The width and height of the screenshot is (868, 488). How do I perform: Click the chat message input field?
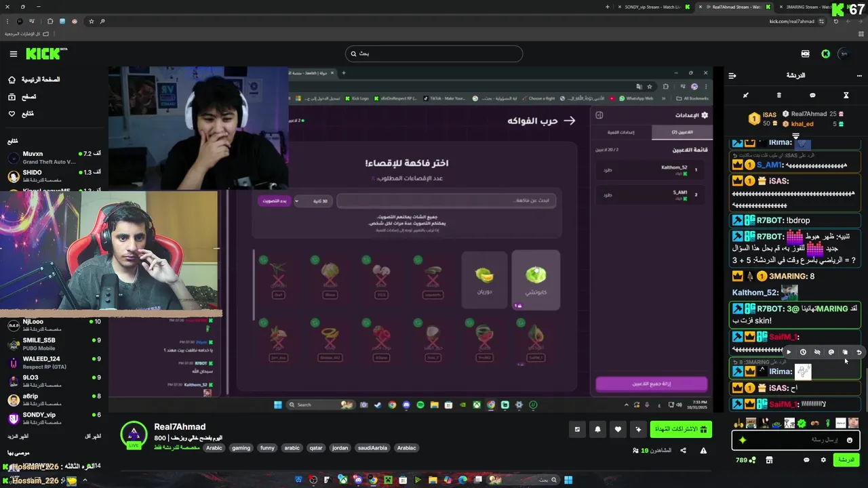796,440
